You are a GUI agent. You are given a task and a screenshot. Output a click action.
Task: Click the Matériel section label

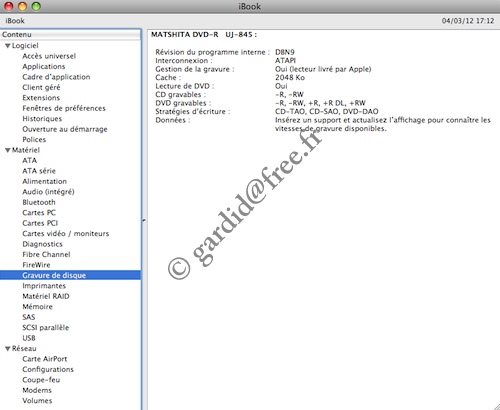(26, 150)
